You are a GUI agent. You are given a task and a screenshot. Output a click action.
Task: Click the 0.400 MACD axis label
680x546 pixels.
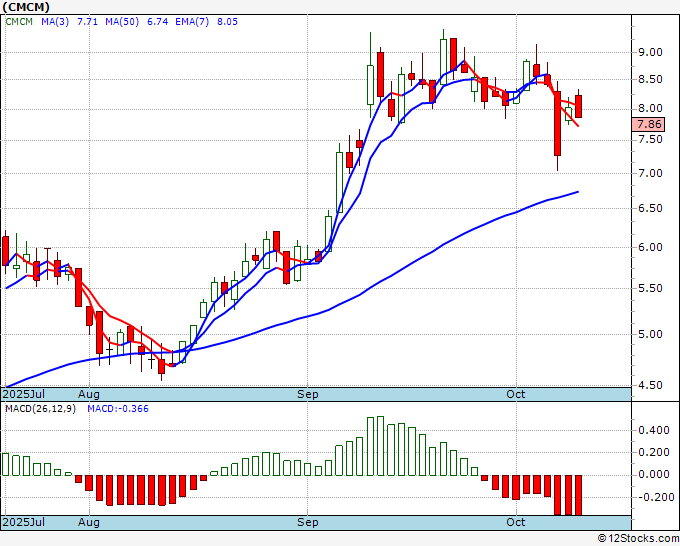654,431
